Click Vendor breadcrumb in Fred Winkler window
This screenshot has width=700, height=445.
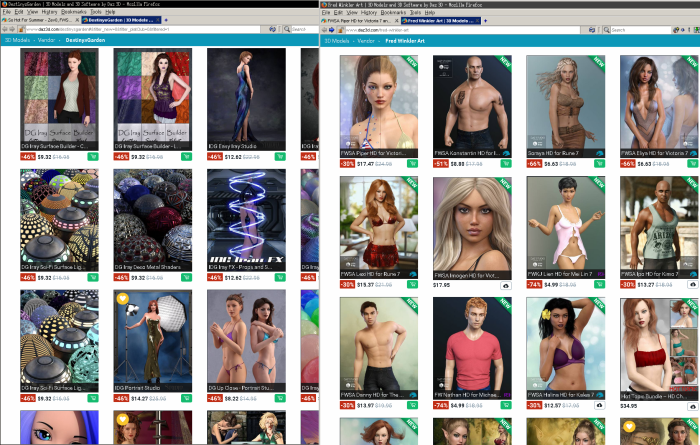366,41
